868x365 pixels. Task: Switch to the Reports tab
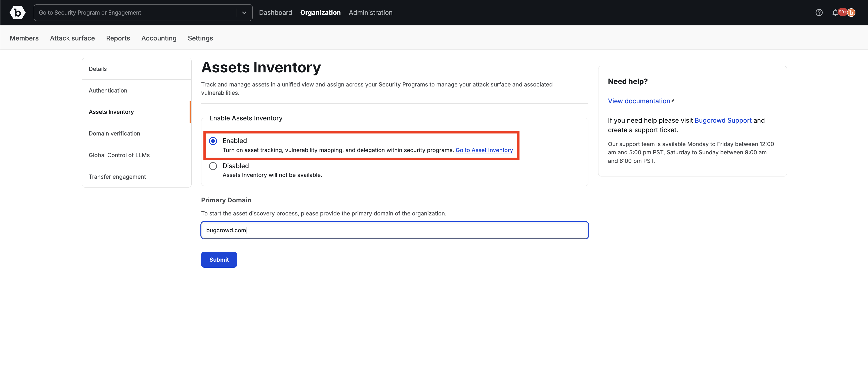[118, 38]
